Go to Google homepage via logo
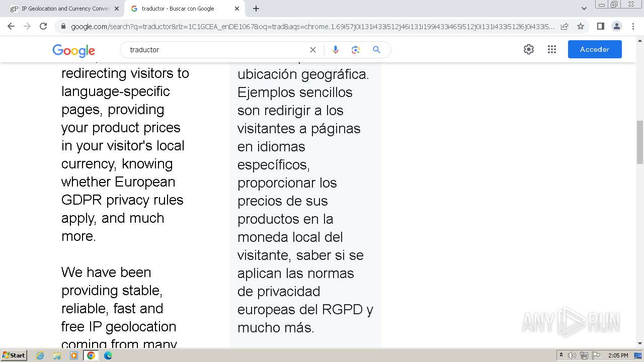The image size is (644, 362). tap(73, 50)
